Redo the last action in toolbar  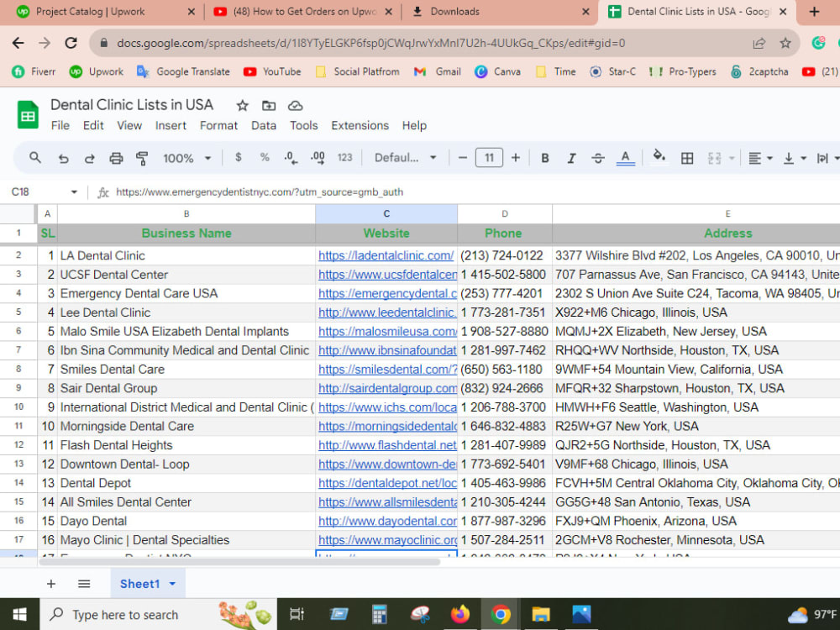point(90,158)
